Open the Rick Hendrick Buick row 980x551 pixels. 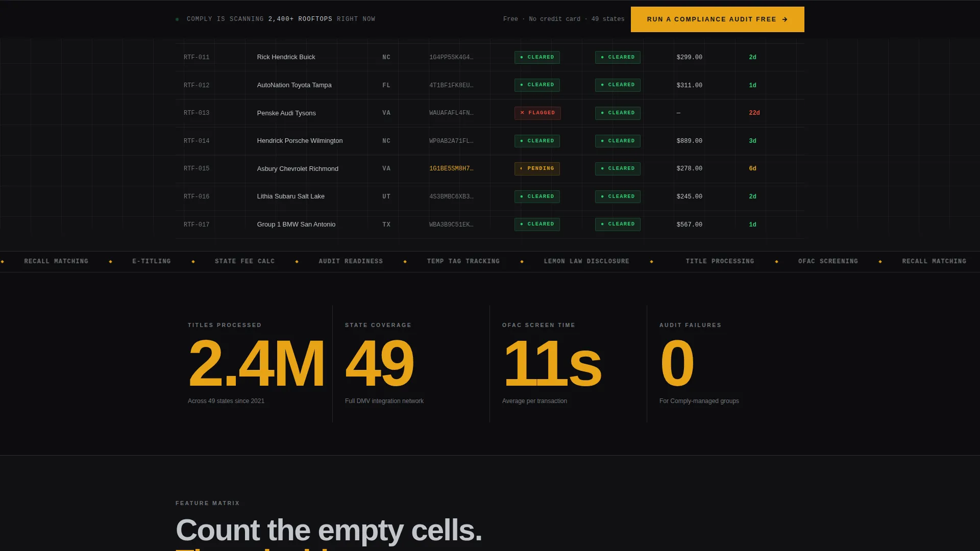click(x=490, y=57)
